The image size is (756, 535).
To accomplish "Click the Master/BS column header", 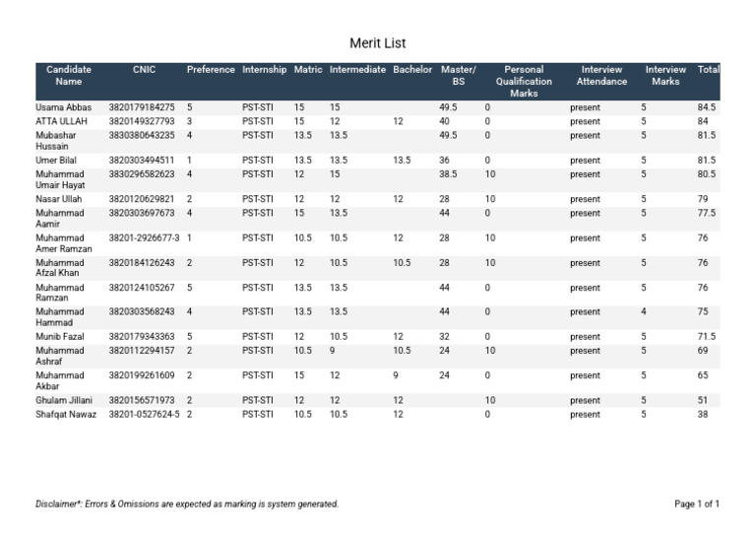I will (x=458, y=75).
